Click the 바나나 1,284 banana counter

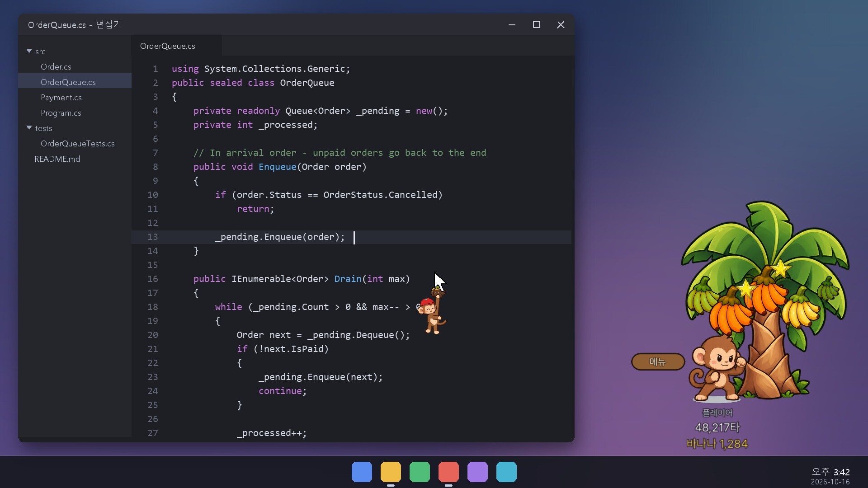coord(717,444)
